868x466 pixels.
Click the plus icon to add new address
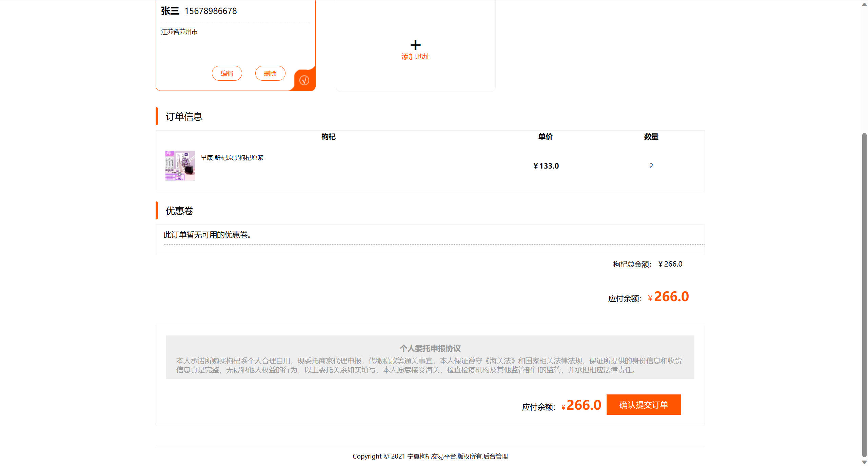(415, 45)
